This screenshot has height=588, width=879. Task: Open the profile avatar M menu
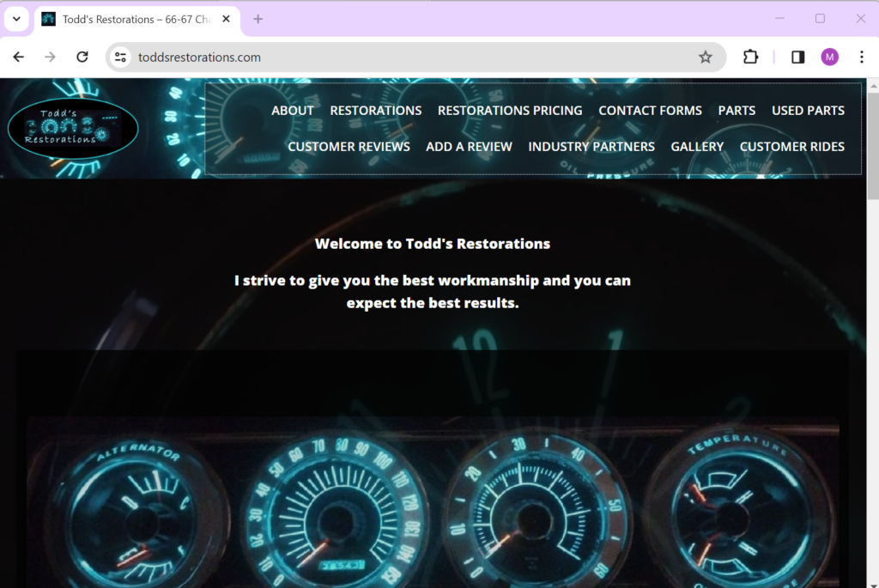point(830,58)
